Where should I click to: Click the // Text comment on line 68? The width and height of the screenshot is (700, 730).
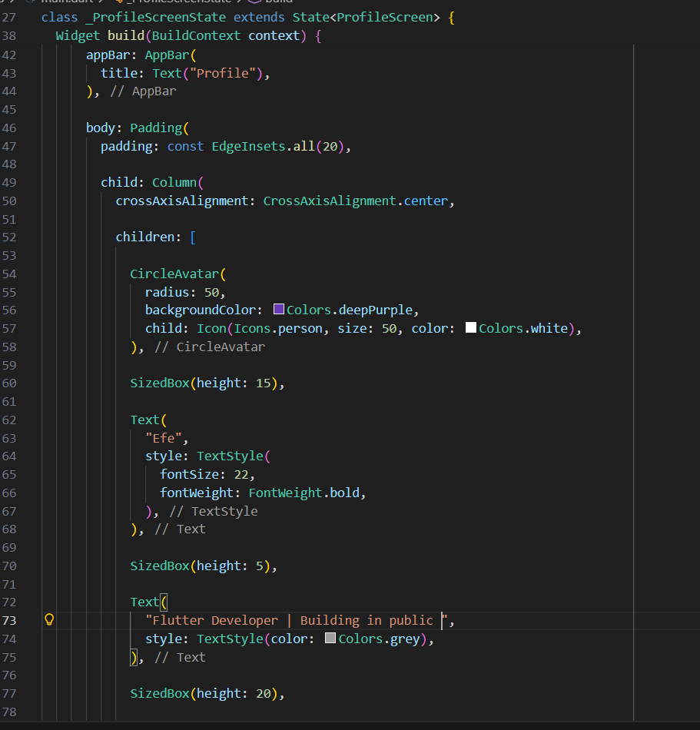180,529
